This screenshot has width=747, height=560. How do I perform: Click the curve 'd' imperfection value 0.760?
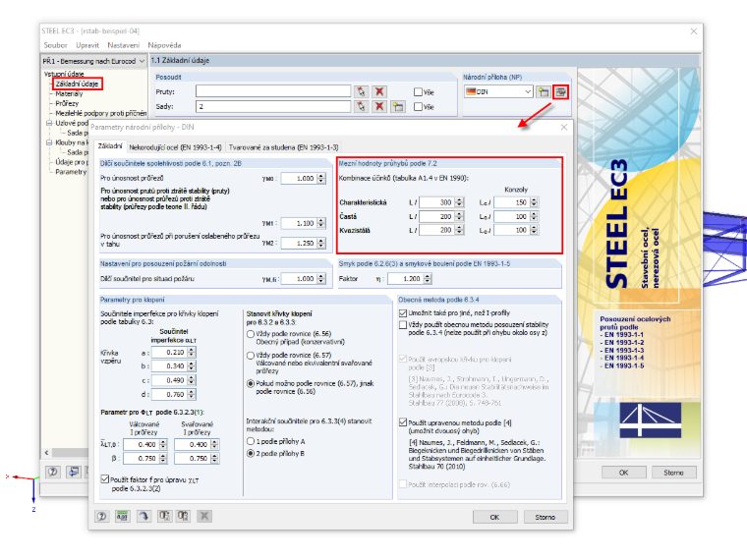point(169,395)
